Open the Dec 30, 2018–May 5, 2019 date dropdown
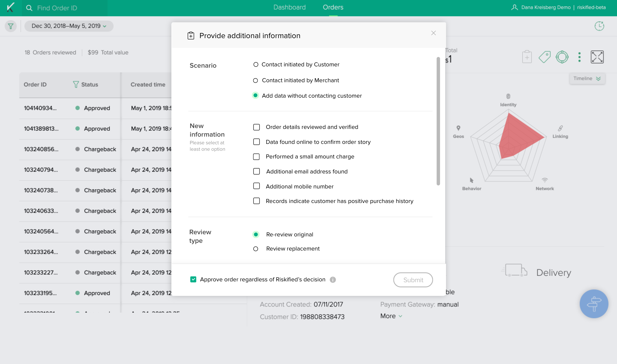This screenshot has width=617, height=364. click(x=69, y=26)
